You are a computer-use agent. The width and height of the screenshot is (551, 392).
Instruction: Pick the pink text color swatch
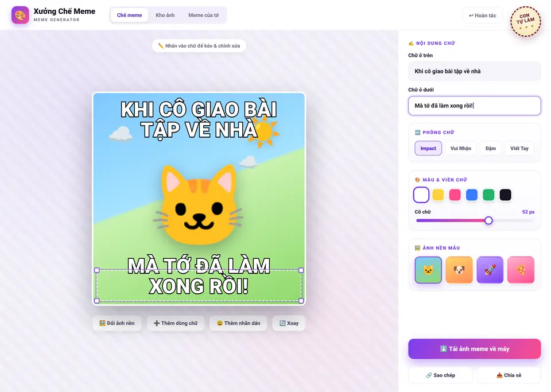click(x=455, y=195)
